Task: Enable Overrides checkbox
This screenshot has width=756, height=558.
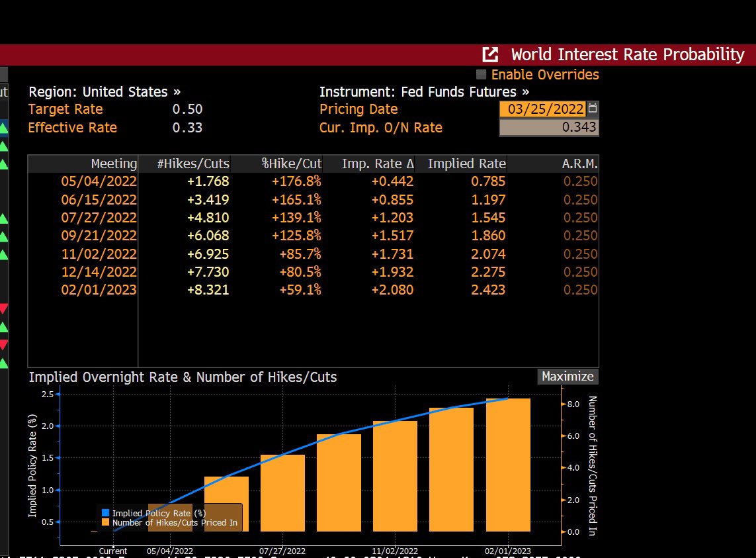Action: coord(481,74)
